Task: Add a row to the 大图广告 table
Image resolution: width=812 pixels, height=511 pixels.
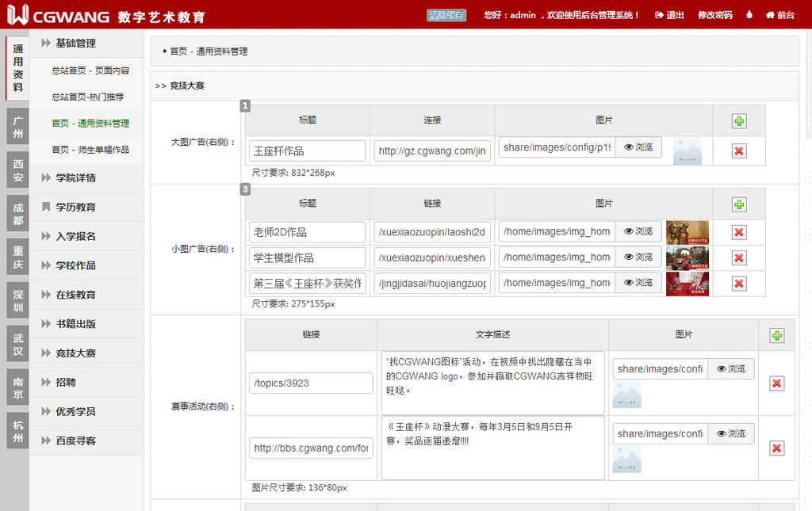Action: [x=739, y=121]
